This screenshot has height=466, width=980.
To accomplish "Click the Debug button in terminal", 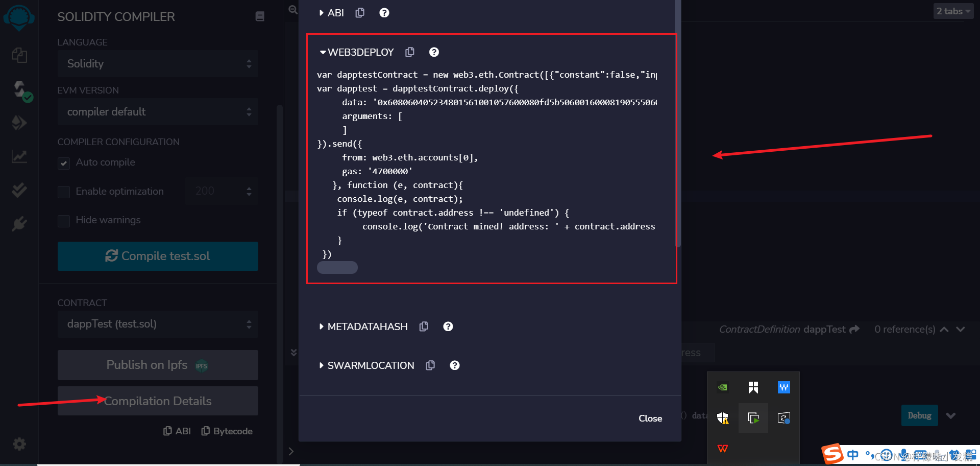I will click(919, 416).
